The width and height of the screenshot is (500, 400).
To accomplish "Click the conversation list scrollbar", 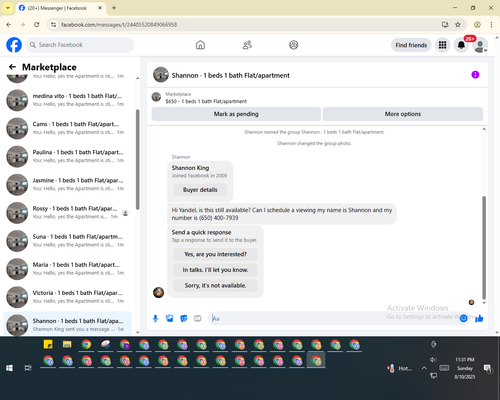I will coord(138,160).
